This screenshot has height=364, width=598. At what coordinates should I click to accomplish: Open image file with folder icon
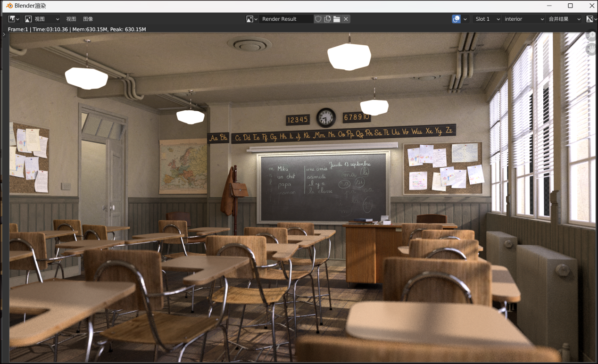[x=337, y=19]
